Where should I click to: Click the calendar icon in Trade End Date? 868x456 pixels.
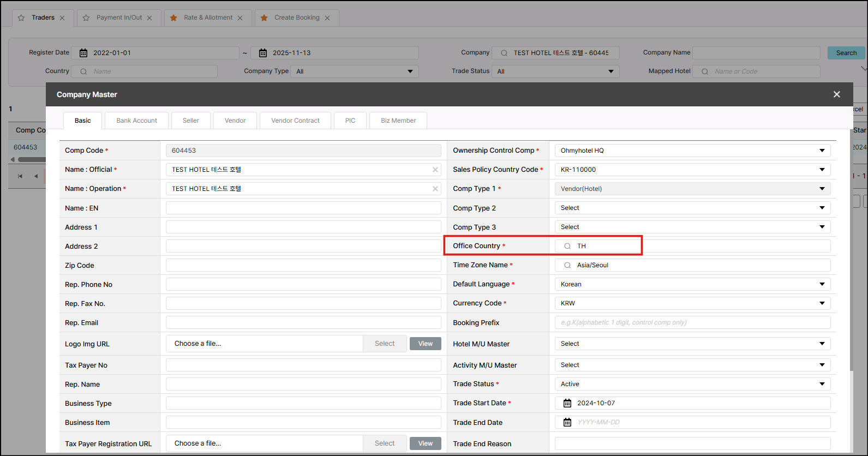click(x=567, y=422)
